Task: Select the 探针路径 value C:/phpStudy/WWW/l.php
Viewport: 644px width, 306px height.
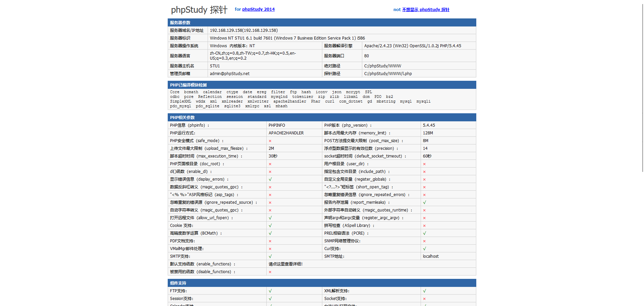Action: tap(388, 74)
